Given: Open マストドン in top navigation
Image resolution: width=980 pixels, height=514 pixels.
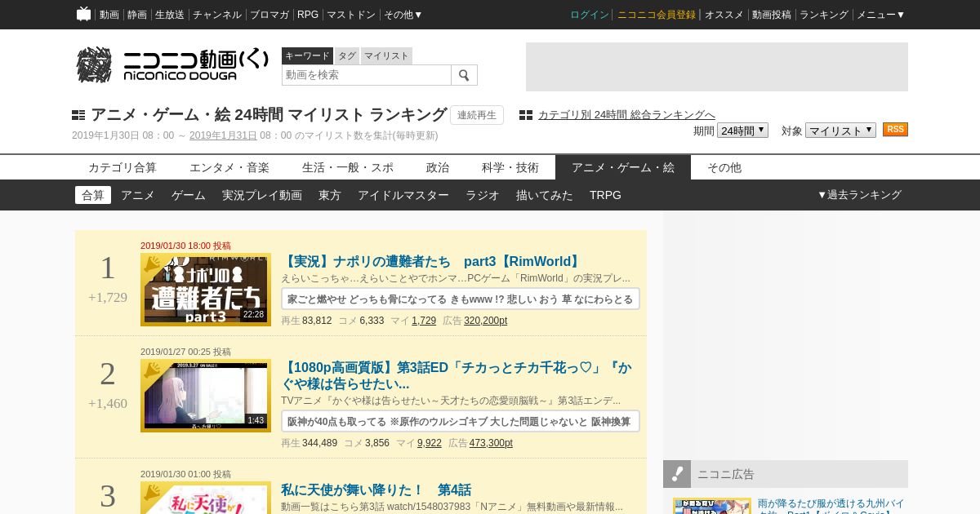Looking at the screenshot, I should [351, 15].
